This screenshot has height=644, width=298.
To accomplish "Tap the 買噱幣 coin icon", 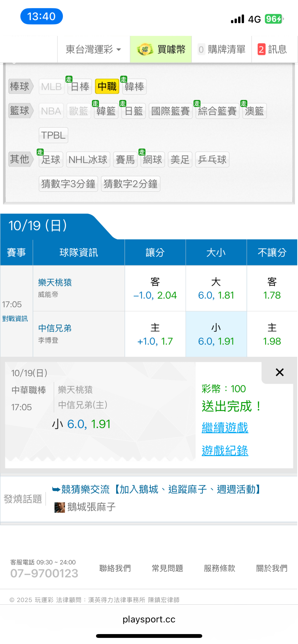I will (x=145, y=50).
